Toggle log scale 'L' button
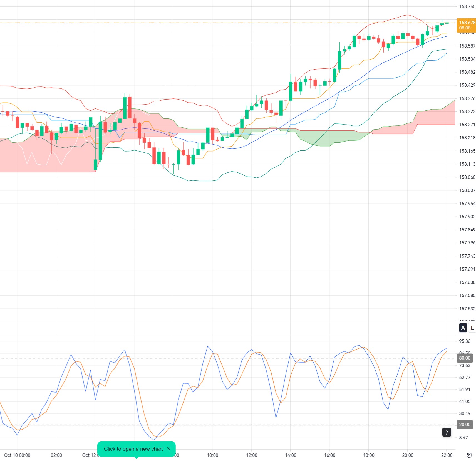 [x=472, y=328]
